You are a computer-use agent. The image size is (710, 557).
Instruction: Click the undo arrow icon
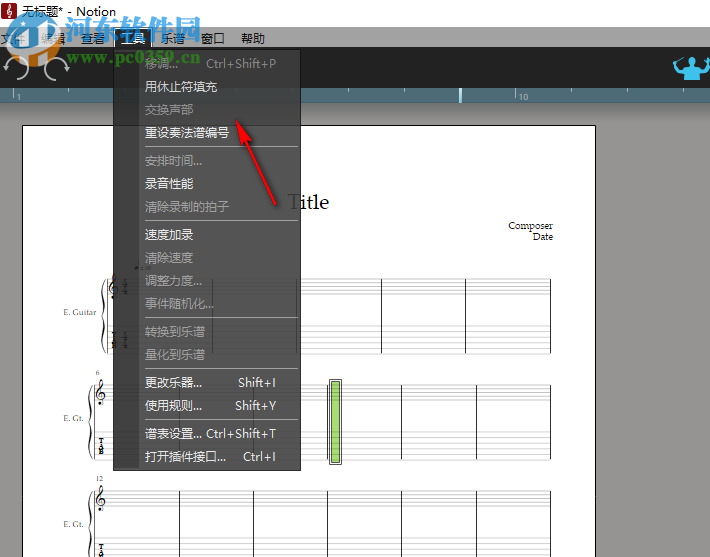tap(16, 68)
